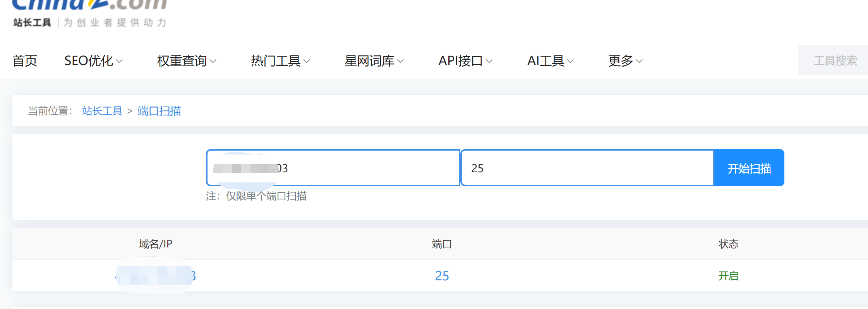This screenshot has height=309, width=868.
Task: Open the 星网词库 menu
Action: [x=369, y=61]
